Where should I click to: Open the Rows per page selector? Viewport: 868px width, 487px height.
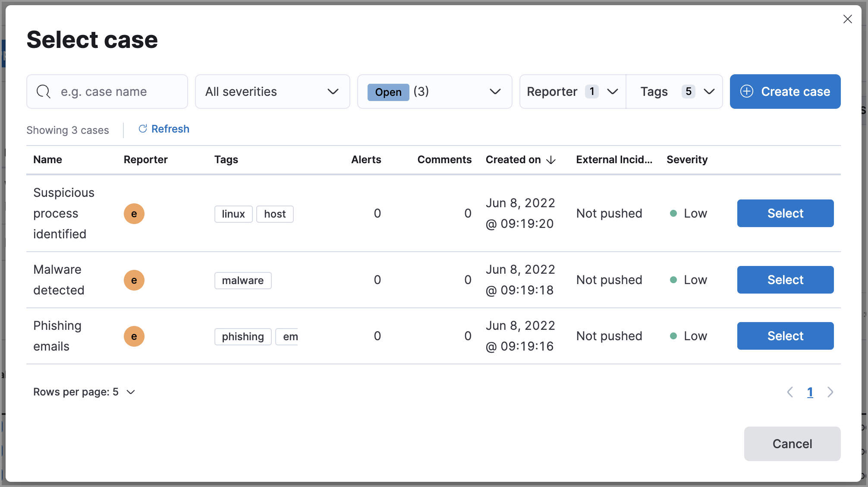(85, 392)
